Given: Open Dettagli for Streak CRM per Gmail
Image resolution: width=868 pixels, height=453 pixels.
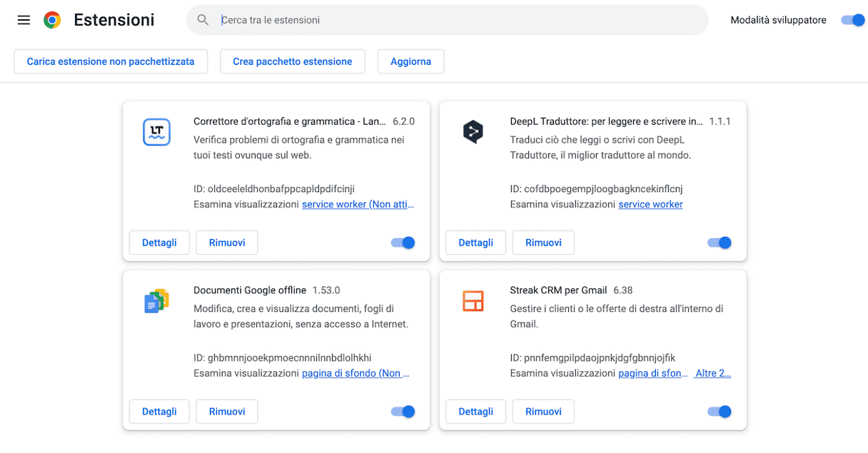Looking at the screenshot, I should tap(475, 412).
